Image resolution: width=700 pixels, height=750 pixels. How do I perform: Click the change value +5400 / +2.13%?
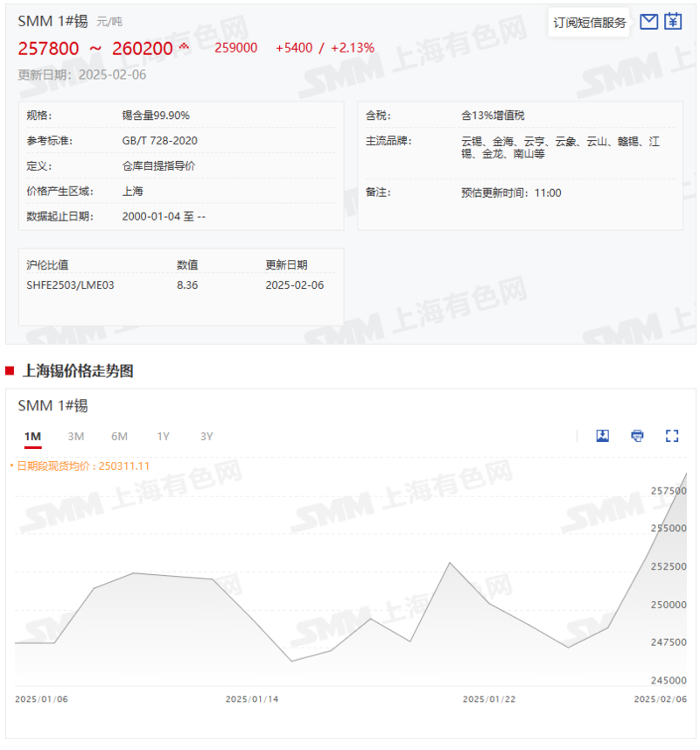pos(325,48)
